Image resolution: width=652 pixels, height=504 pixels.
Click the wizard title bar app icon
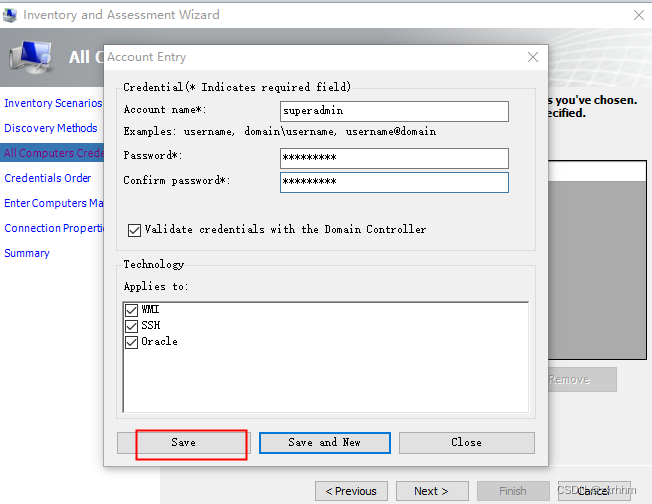[x=10, y=15]
